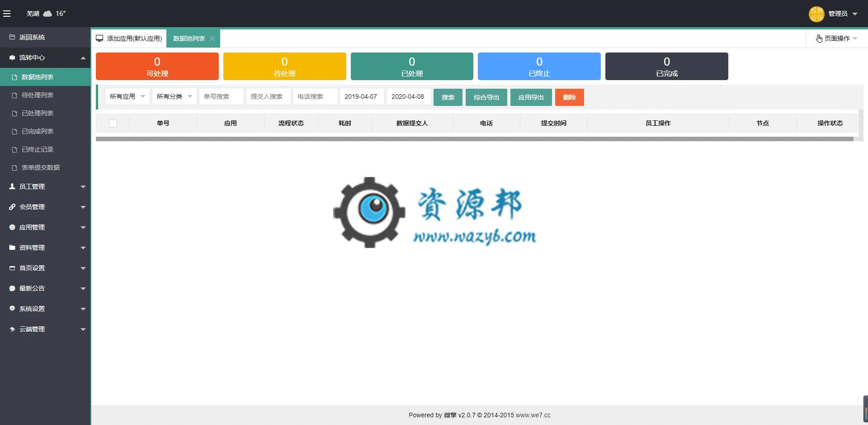This screenshot has width=868, height=425.
Task: Click the yellow 待处理 counter card
Action: pos(285,66)
